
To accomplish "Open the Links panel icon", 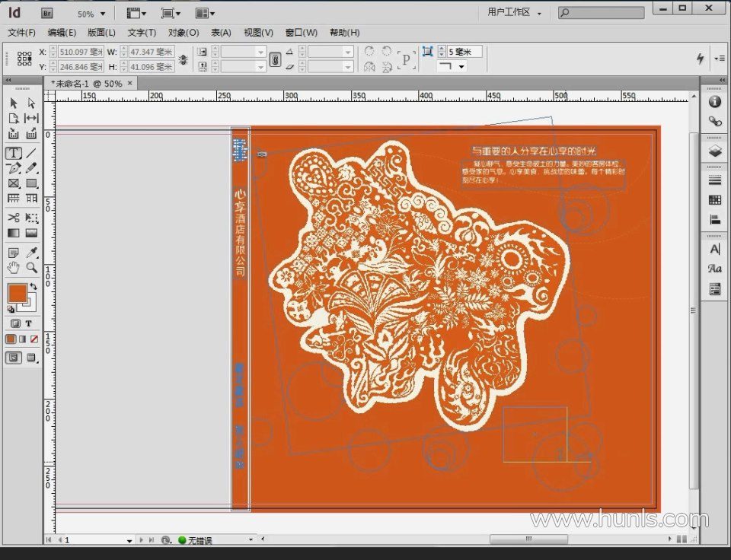I will [x=714, y=121].
